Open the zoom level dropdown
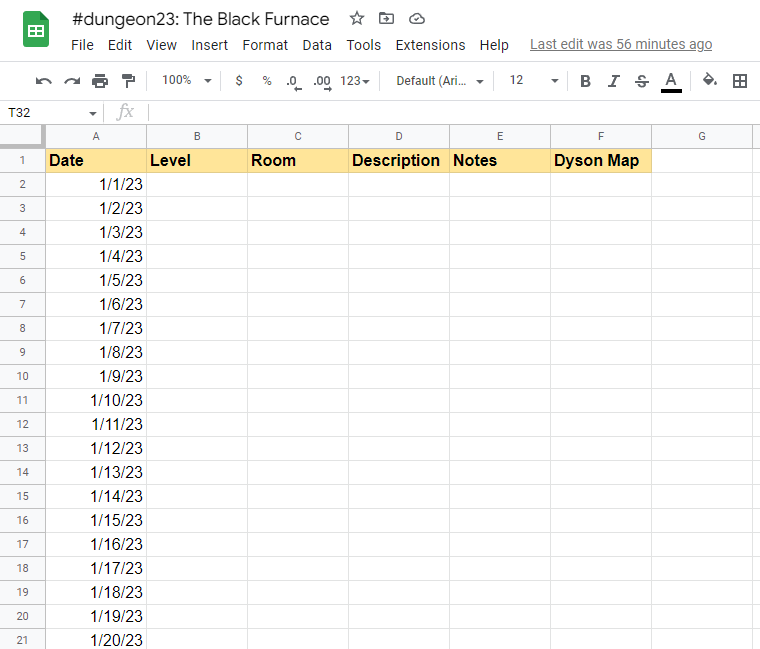This screenshot has height=649, width=760. pos(187,80)
